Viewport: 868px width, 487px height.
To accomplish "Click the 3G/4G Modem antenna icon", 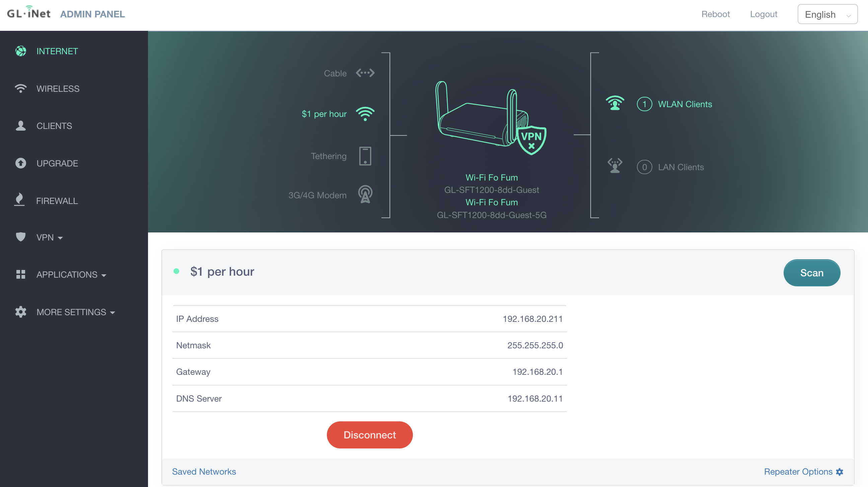I will pos(365,195).
